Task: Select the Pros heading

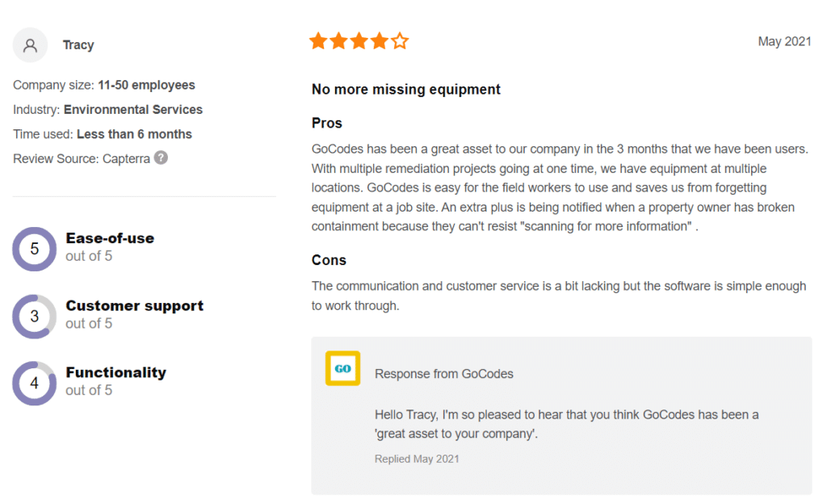Action: pos(327,123)
